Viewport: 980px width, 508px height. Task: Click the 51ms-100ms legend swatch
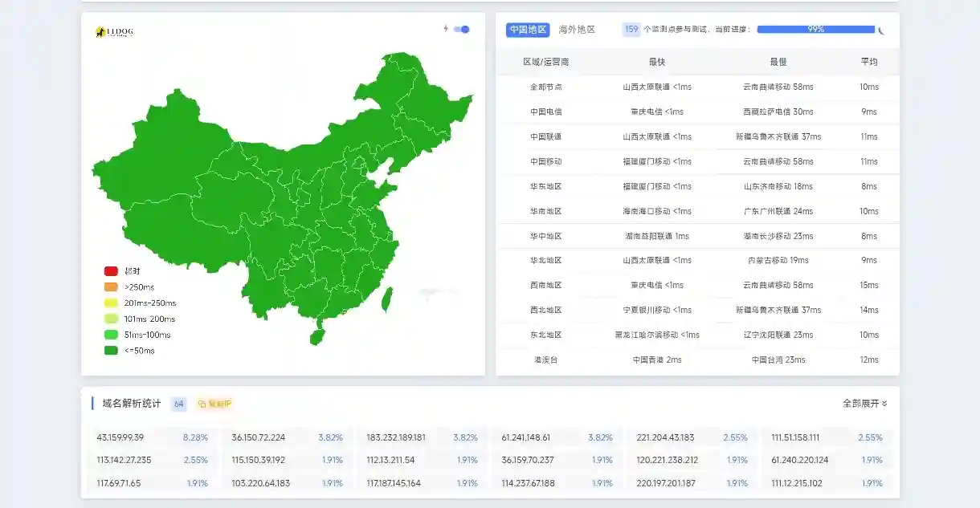111,335
